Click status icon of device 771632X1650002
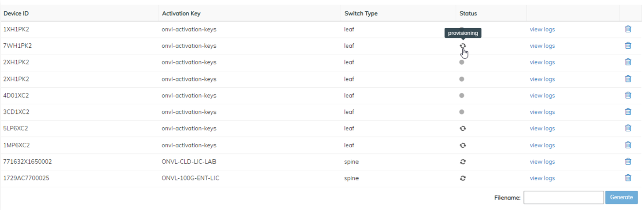 tap(463, 162)
